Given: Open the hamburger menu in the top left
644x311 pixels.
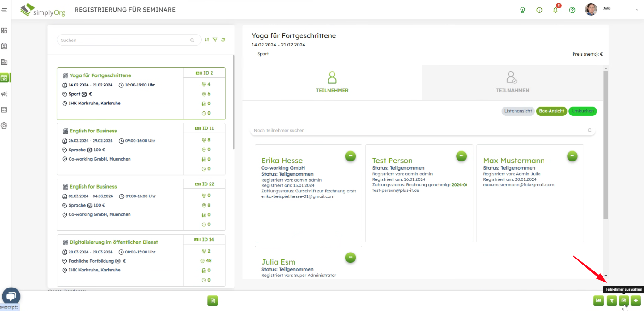Looking at the screenshot, I should [4, 10].
